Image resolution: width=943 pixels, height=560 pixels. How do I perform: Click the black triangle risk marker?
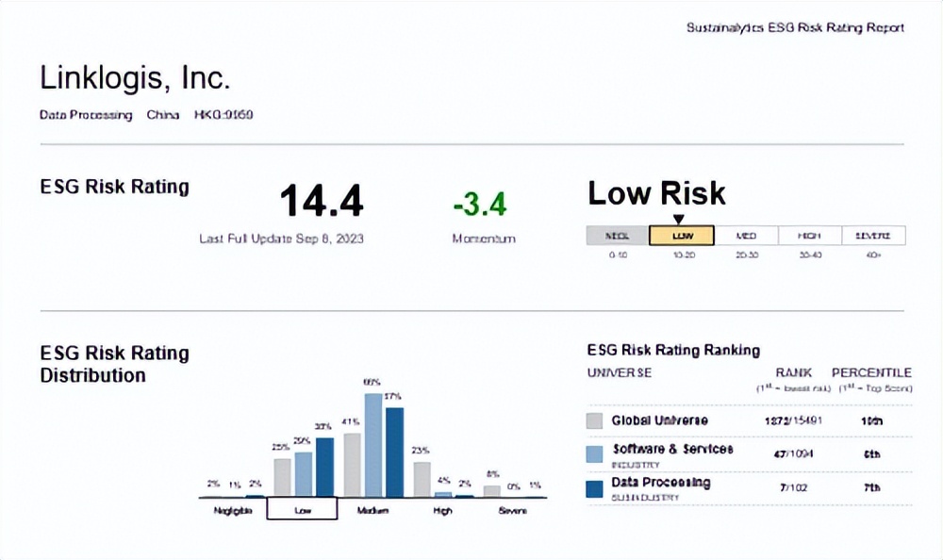(x=679, y=220)
